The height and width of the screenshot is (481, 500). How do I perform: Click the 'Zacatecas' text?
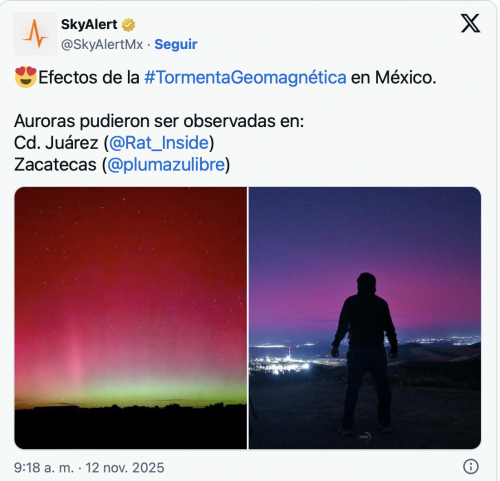click(x=55, y=165)
